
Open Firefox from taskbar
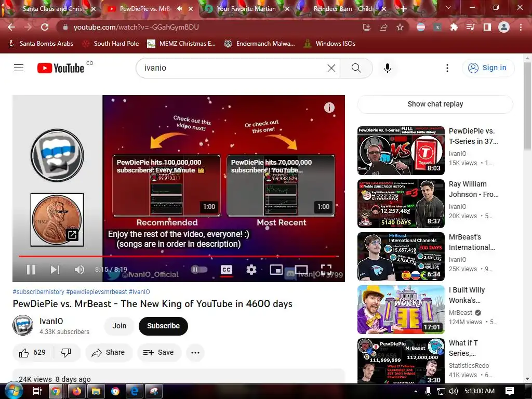click(x=77, y=392)
